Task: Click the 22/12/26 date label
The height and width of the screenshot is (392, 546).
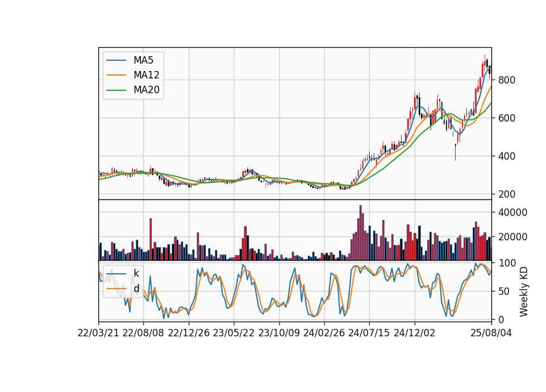Action: tap(189, 333)
